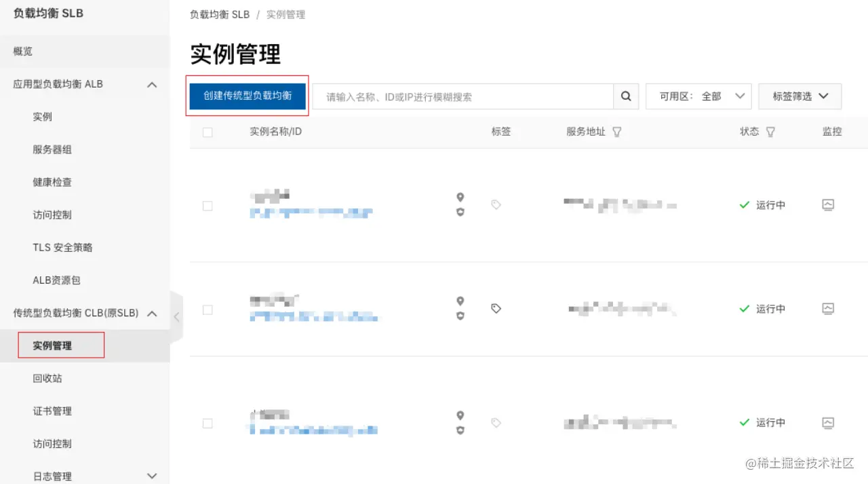Check the third instance row checkbox
868x484 pixels.
click(x=208, y=423)
